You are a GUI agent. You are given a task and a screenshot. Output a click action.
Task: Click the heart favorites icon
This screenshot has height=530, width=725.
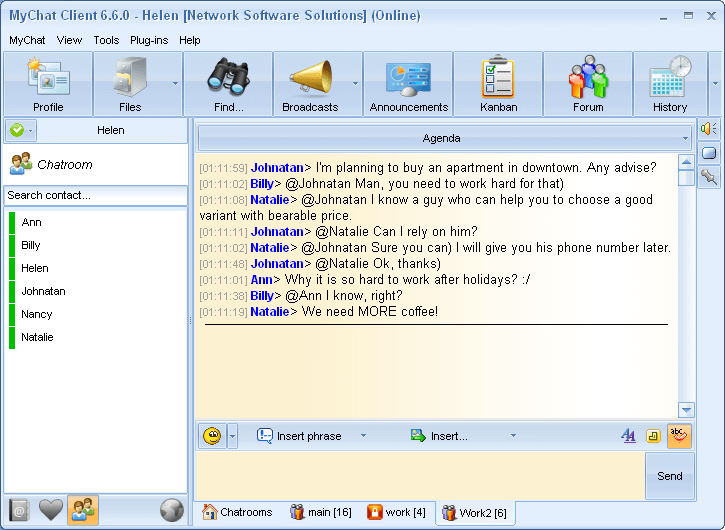(51, 511)
